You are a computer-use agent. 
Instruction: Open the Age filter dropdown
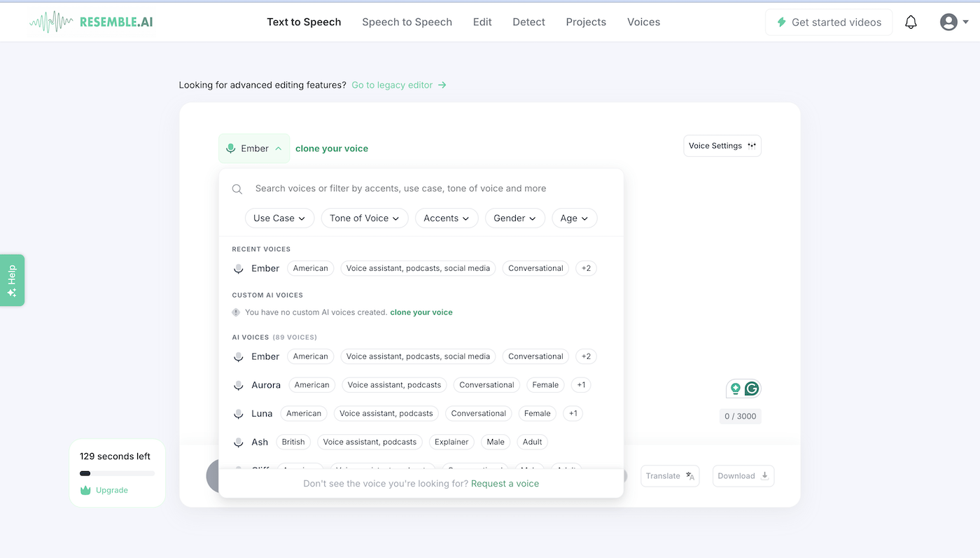pos(575,218)
